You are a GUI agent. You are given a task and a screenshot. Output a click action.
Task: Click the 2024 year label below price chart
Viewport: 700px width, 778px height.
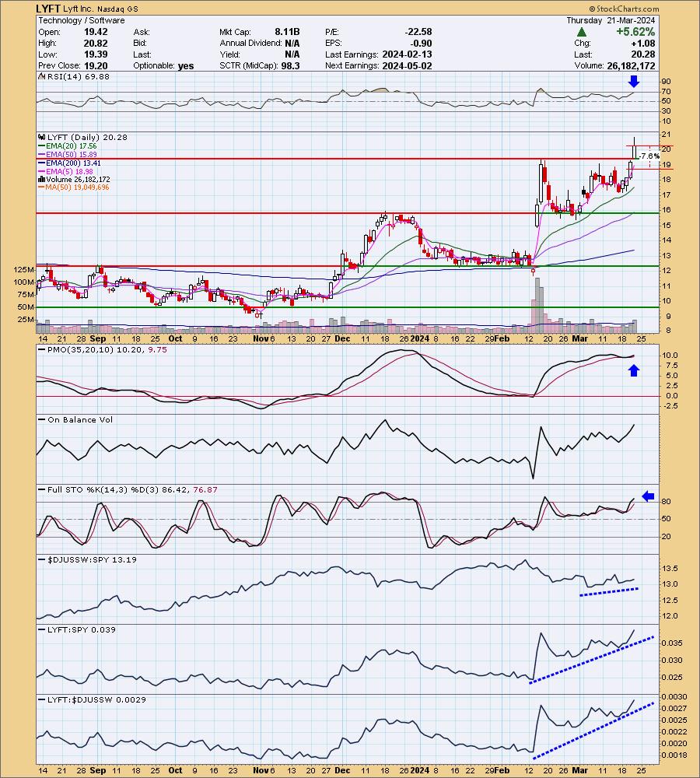point(420,339)
